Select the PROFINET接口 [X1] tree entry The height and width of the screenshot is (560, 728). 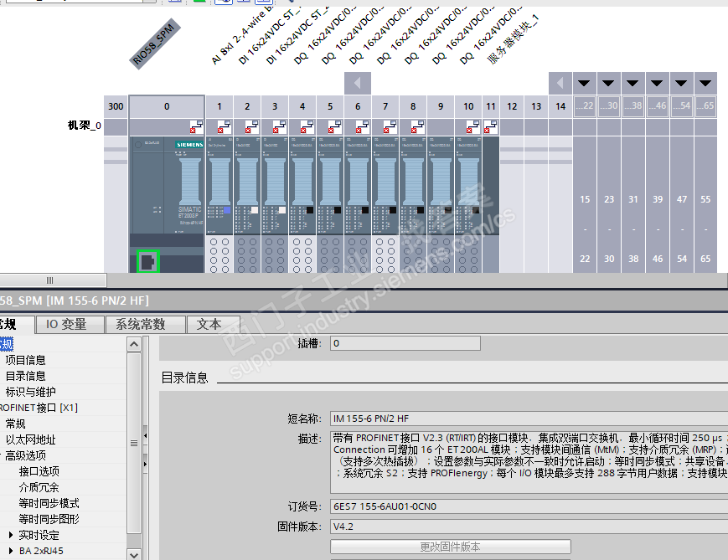point(39,408)
